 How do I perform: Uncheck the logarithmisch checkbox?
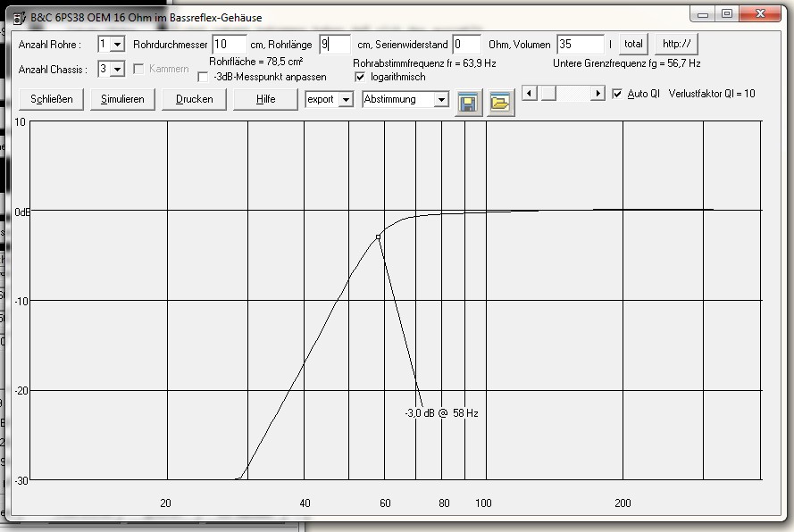[360, 77]
